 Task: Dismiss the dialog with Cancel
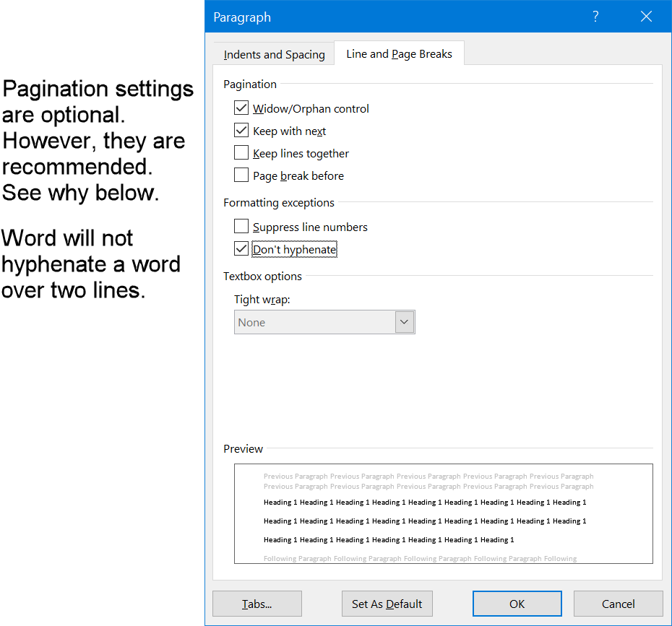coord(618,604)
